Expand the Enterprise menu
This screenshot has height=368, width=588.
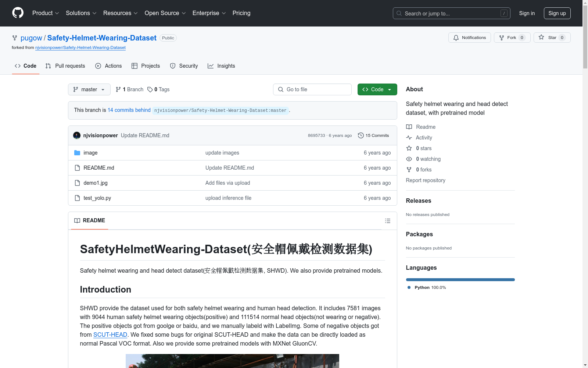click(x=209, y=13)
